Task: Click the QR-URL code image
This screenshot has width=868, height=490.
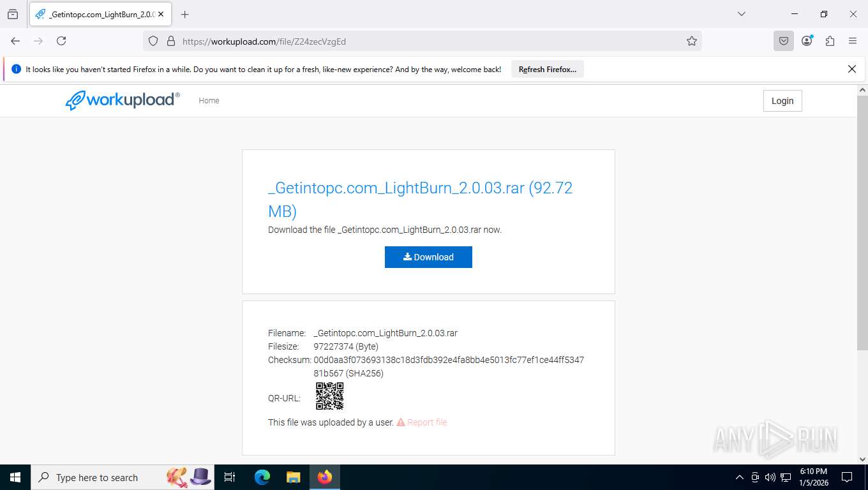Action: [330, 396]
